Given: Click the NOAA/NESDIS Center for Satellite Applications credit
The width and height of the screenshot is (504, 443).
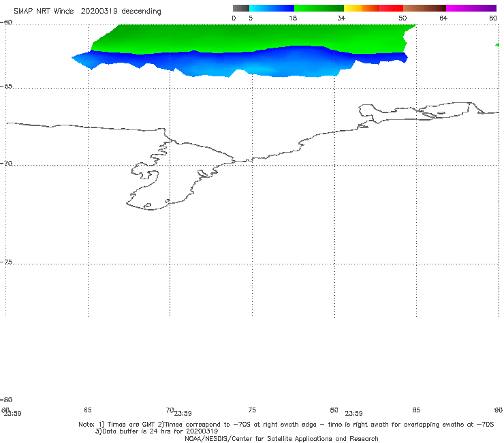Looking at the screenshot, I should (281, 438).
